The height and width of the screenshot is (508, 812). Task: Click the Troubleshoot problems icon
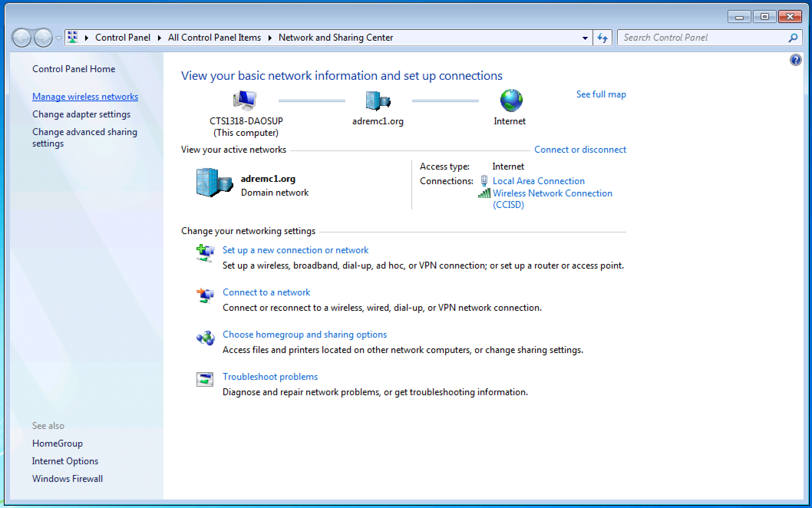pyautogui.click(x=205, y=379)
